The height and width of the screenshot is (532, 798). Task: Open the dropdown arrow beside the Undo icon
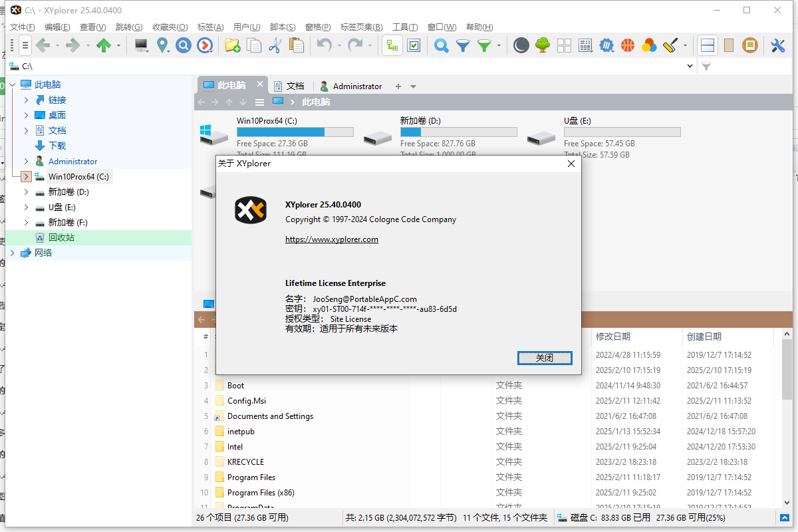click(x=339, y=46)
